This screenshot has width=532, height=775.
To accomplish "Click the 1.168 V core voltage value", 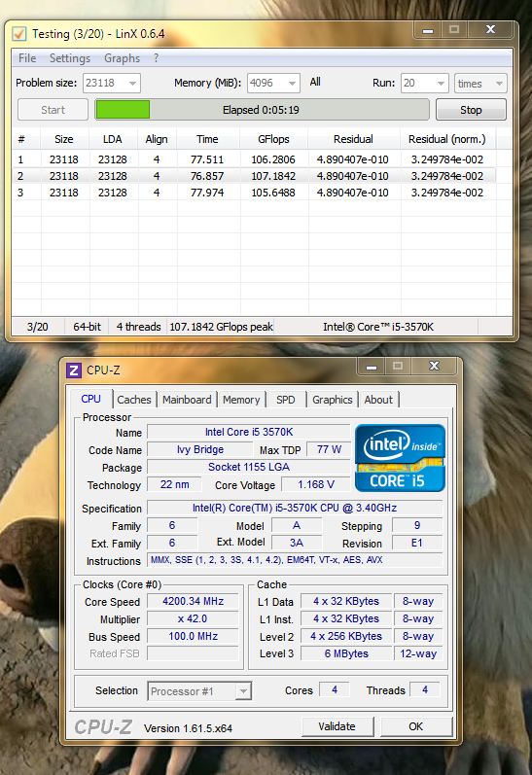I will [316, 484].
